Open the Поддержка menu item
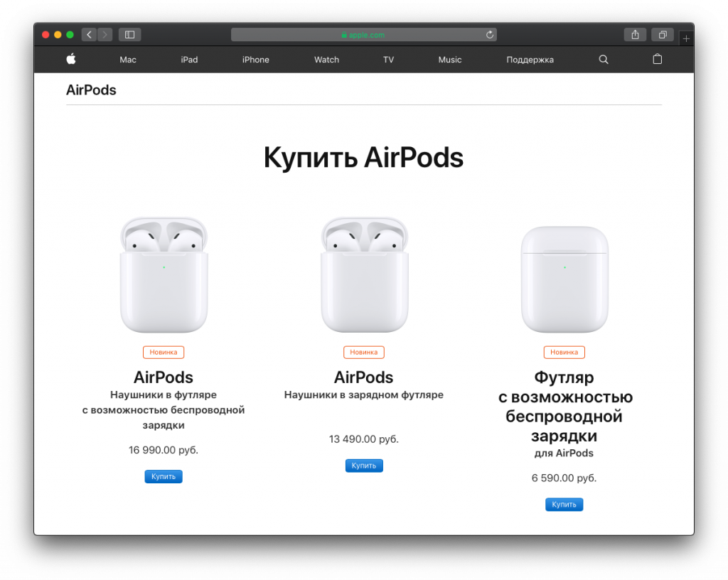The width and height of the screenshot is (728, 580). pos(530,60)
